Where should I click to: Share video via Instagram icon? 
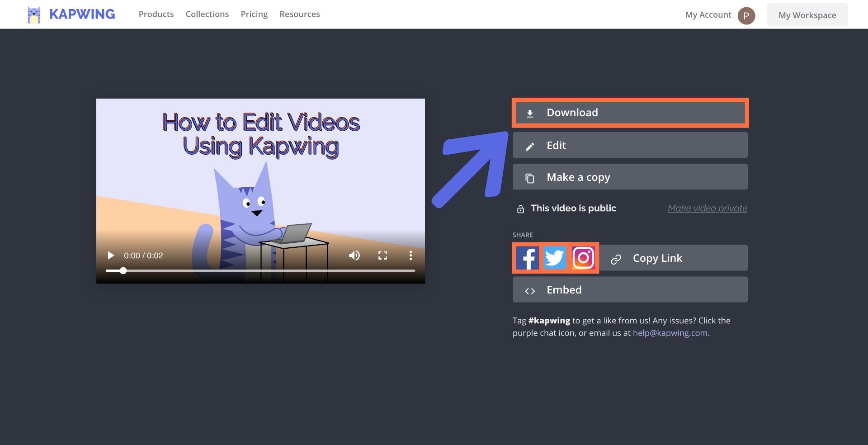(x=583, y=258)
